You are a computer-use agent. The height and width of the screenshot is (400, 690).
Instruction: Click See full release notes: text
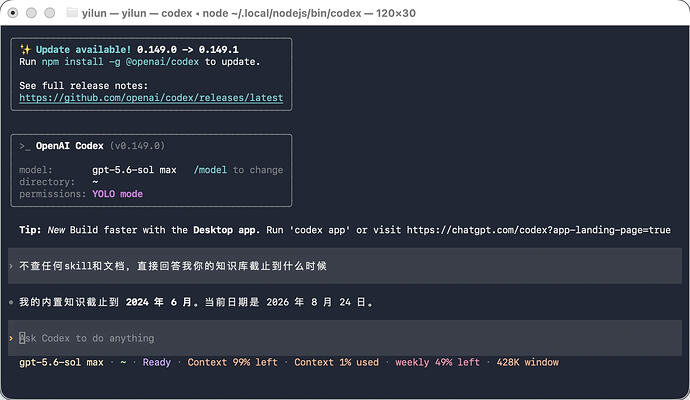tap(84, 86)
